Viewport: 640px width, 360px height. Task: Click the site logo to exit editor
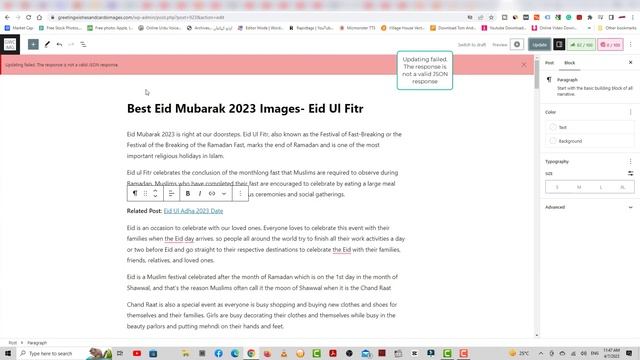[x=10, y=44]
